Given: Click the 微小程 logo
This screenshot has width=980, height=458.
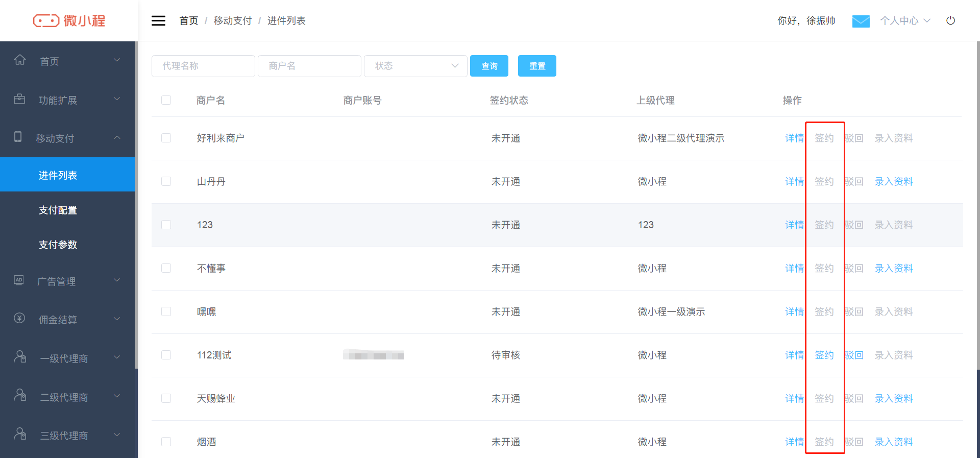Looking at the screenshot, I should pyautogui.click(x=69, y=20).
